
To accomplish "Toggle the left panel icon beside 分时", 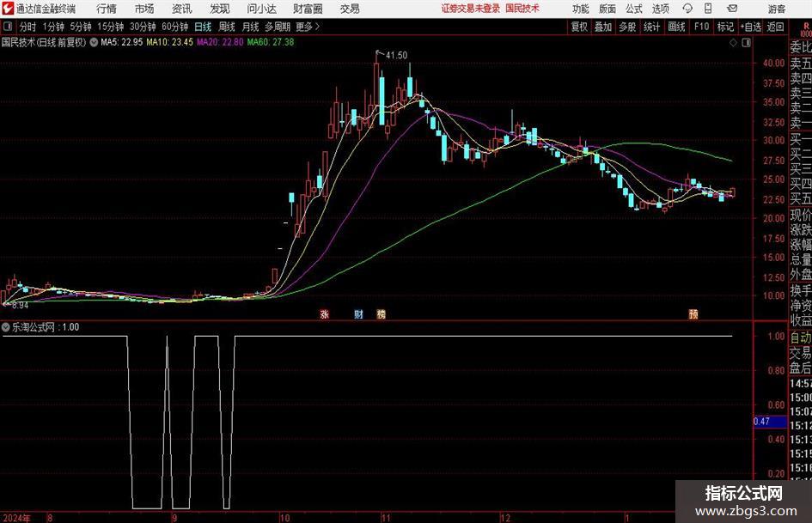I will [x=8, y=27].
